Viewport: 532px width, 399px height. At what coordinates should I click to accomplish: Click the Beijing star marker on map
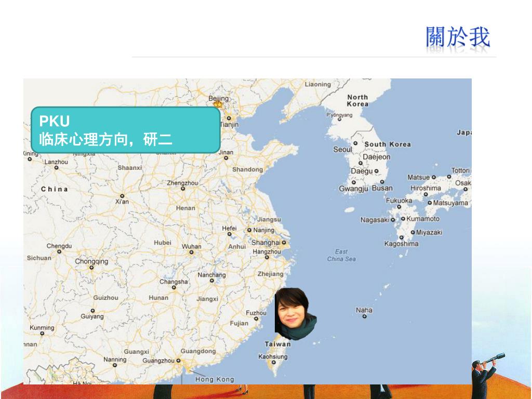pyautogui.click(x=218, y=104)
